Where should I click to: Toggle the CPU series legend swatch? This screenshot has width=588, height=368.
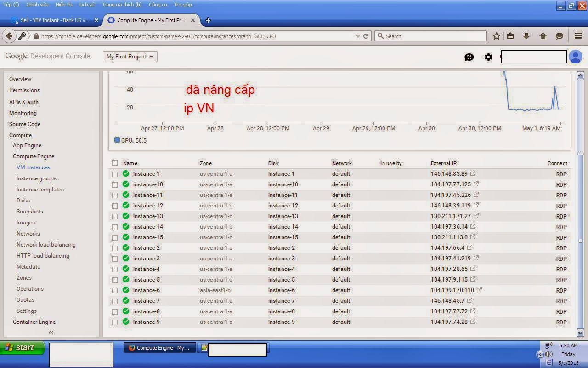117,140
